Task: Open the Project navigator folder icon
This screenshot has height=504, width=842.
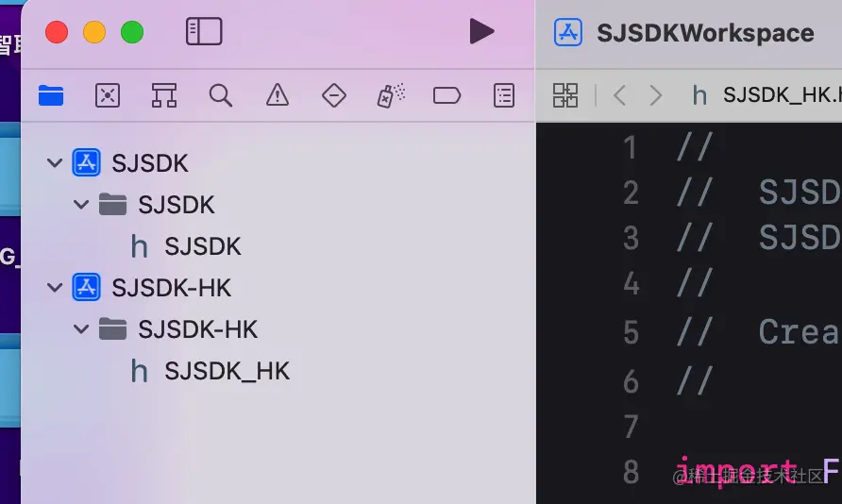Action: click(x=51, y=95)
